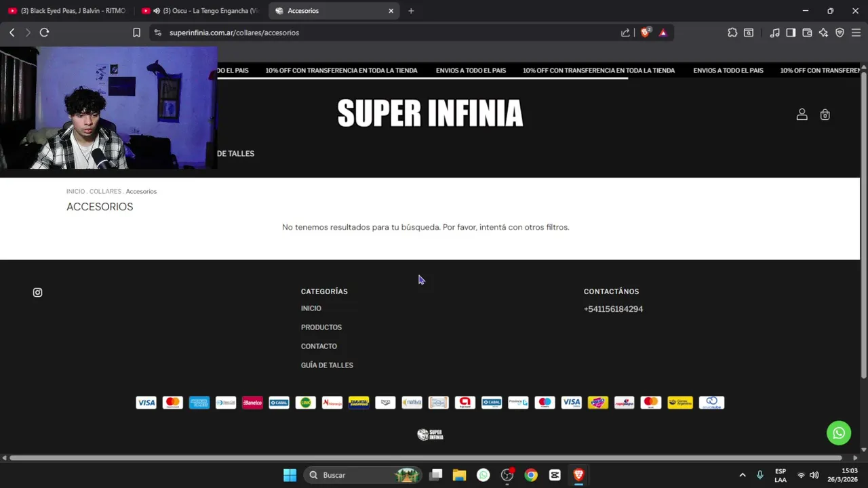The height and width of the screenshot is (488, 868).
Task: Click the Nativa card payment logo
Action: point(412,403)
